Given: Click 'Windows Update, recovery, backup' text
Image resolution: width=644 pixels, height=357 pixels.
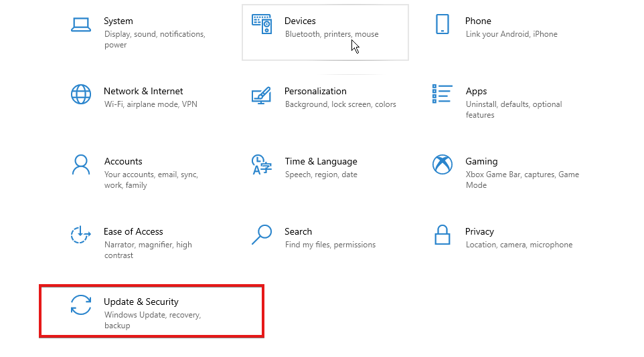Looking at the screenshot, I should (153, 320).
